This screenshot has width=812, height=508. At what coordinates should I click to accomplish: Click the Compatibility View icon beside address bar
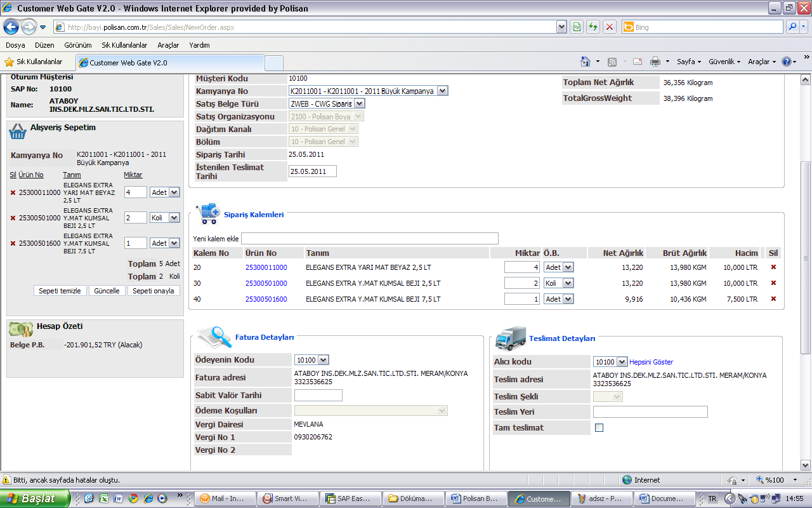click(x=577, y=27)
